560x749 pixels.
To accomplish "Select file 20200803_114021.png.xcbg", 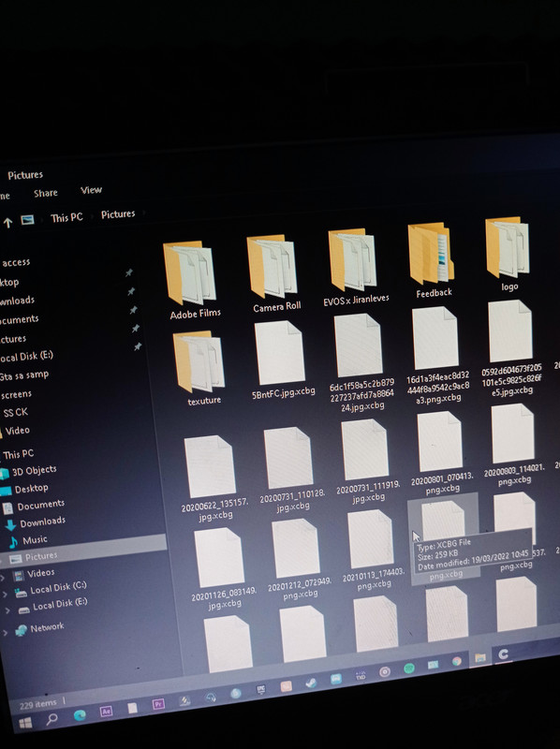I will (x=513, y=445).
